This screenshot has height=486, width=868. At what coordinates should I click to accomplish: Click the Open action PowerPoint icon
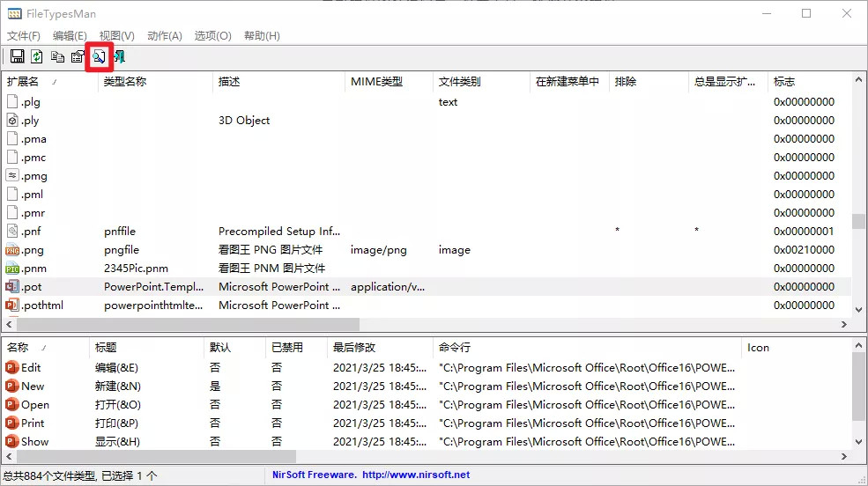[11, 405]
